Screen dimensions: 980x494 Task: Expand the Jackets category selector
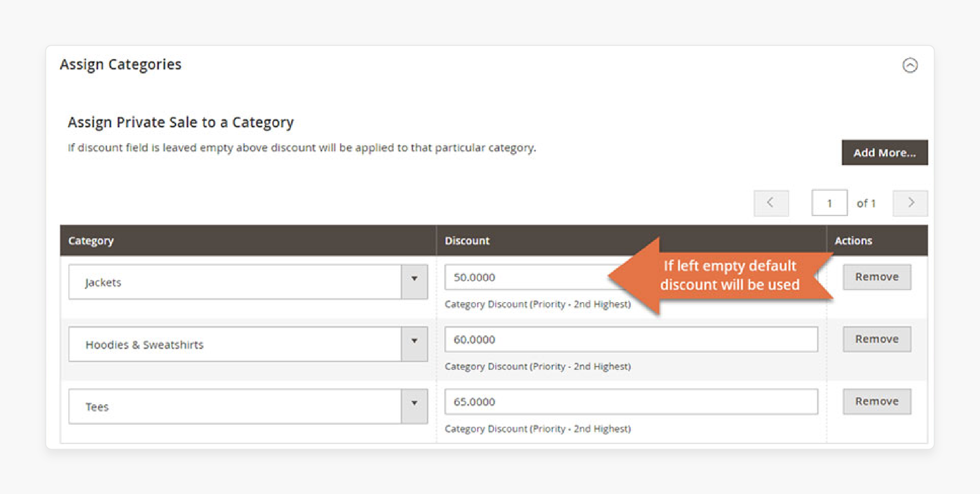point(415,277)
